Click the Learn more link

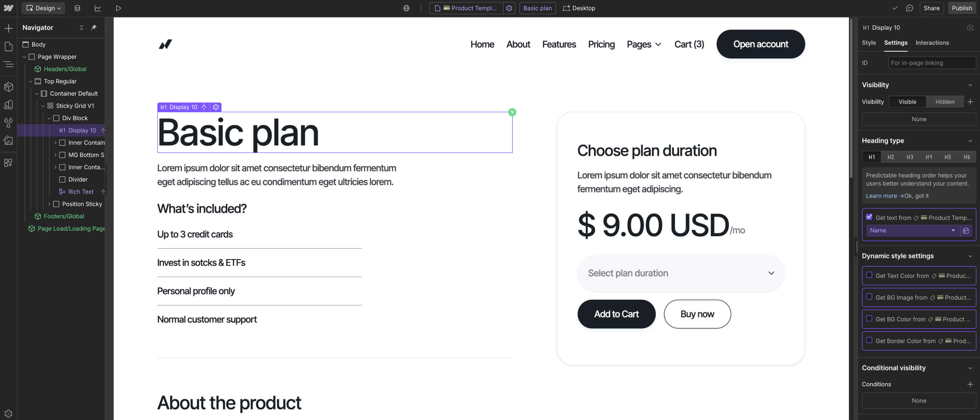(881, 196)
